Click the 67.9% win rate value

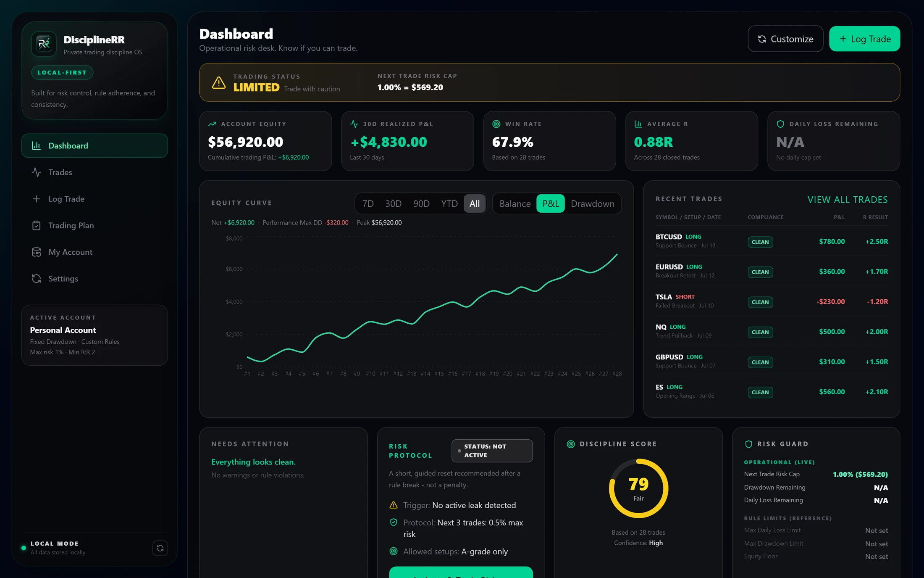coord(513,142)
